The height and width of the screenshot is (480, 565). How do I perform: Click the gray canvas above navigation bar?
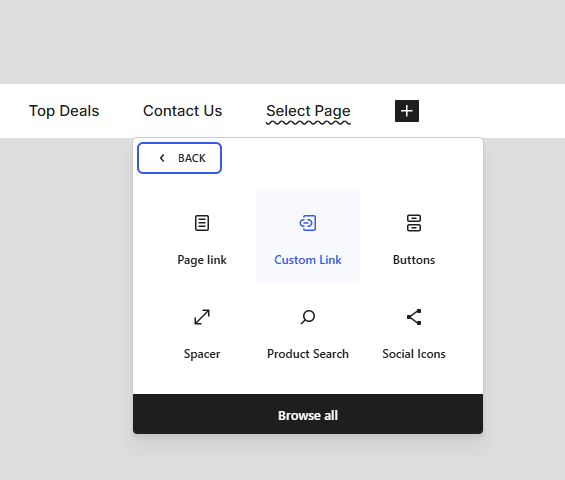(282, 42)
